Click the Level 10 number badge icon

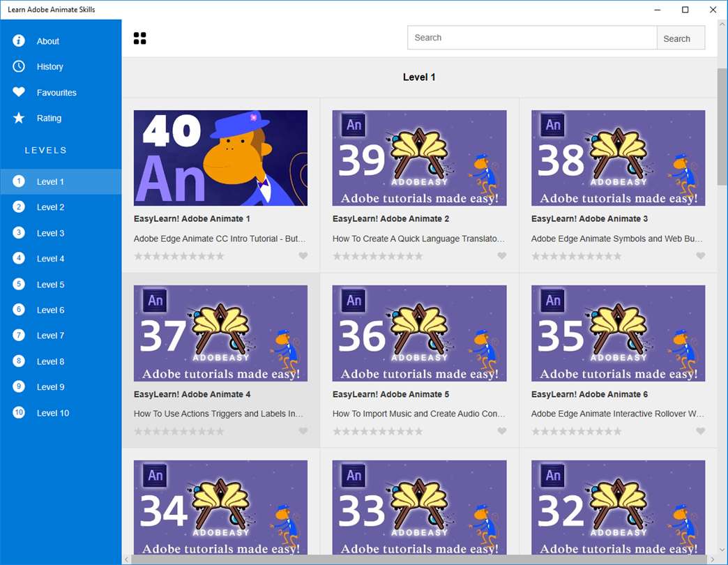[19, 412]
